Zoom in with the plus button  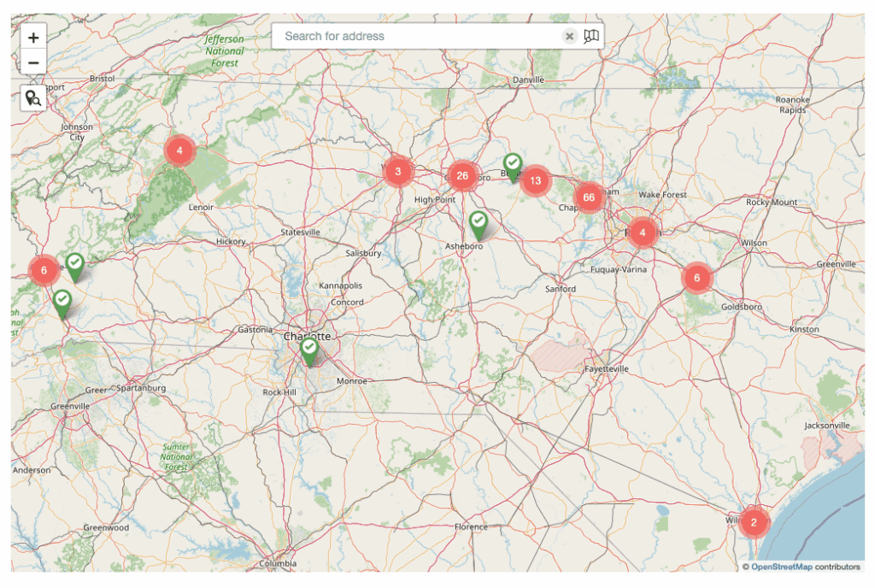pyautogui.click(x=33, y=38)
